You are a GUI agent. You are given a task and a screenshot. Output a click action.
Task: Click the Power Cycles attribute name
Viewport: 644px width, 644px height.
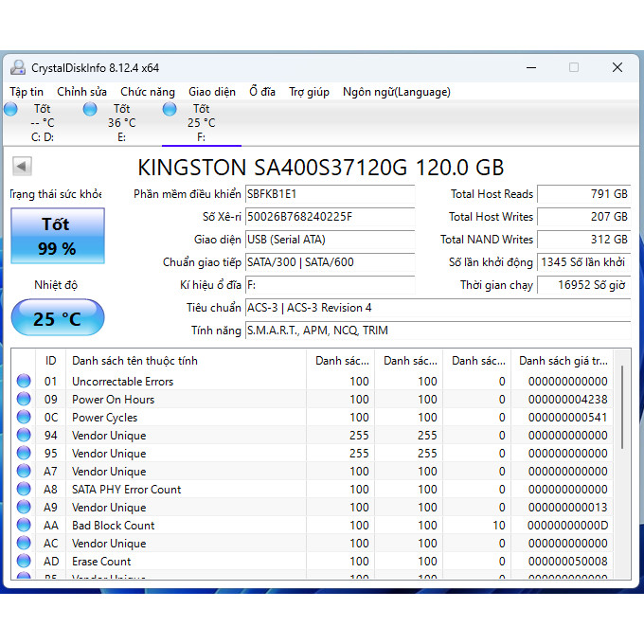click(104, 418)
